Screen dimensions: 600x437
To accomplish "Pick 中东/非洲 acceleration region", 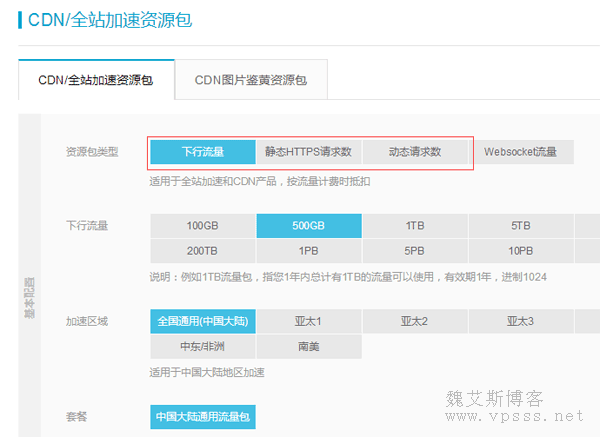I will point(202,347).
